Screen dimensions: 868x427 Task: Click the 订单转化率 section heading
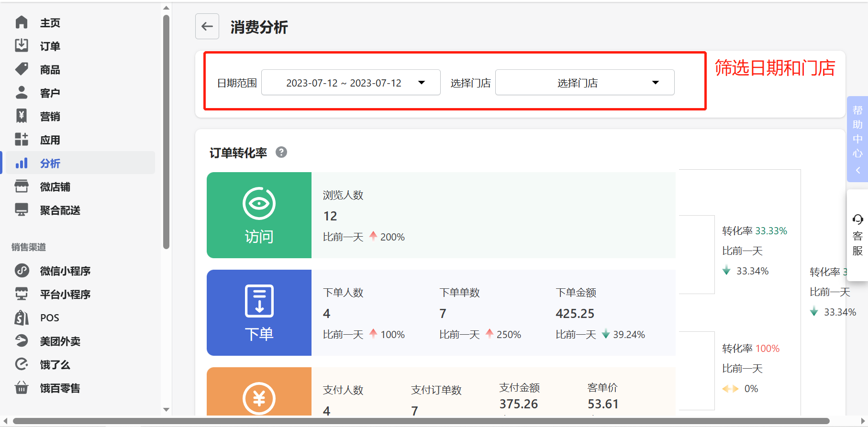coord(238,153)
